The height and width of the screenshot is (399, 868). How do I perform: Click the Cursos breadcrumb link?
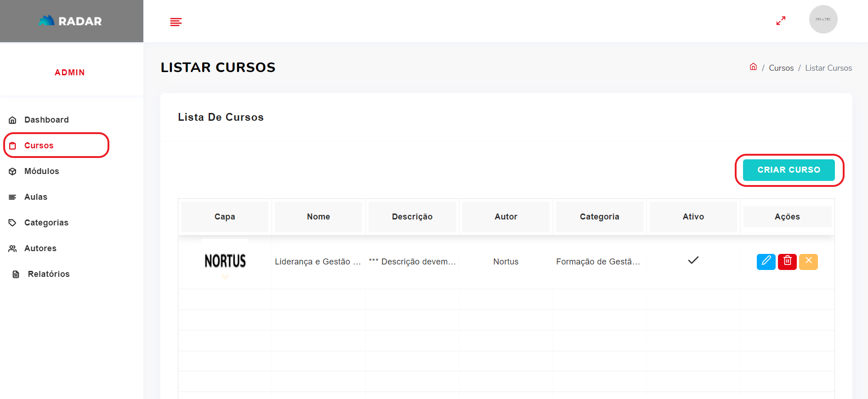781,68
